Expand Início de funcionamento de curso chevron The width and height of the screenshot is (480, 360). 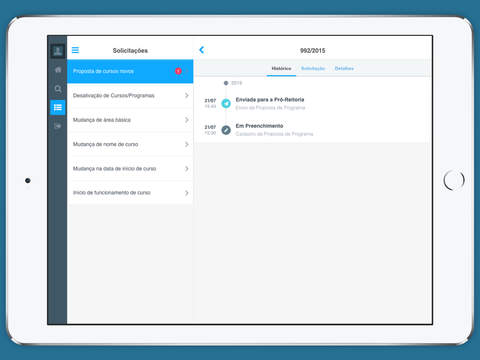point(187,193)
